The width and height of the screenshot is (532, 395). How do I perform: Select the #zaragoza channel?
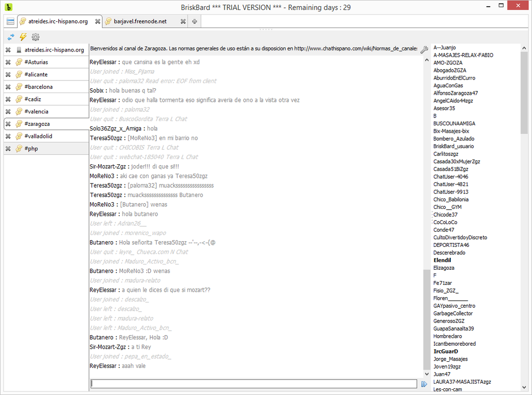37,124
